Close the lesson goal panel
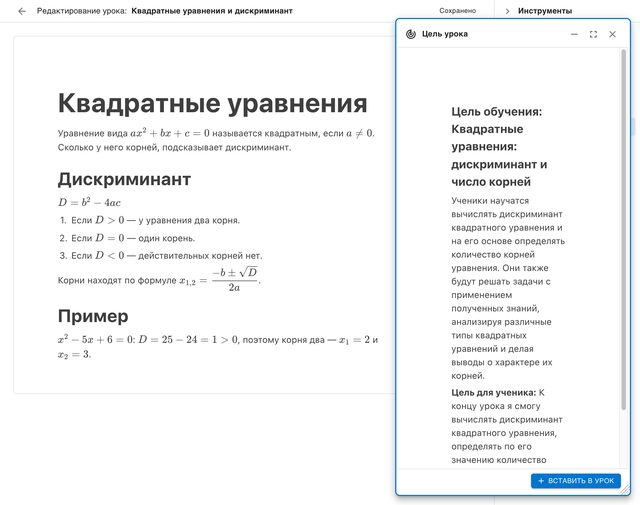The image size is (640, 505). (x=612, y=34)
